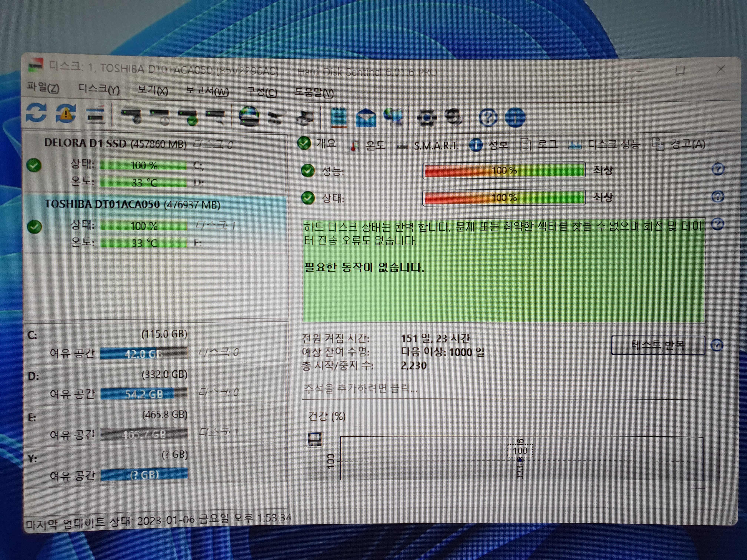Click the blue Refresh arrows icon
The image size is (747, 560).
pyautogui.click(x=36, y=113)
